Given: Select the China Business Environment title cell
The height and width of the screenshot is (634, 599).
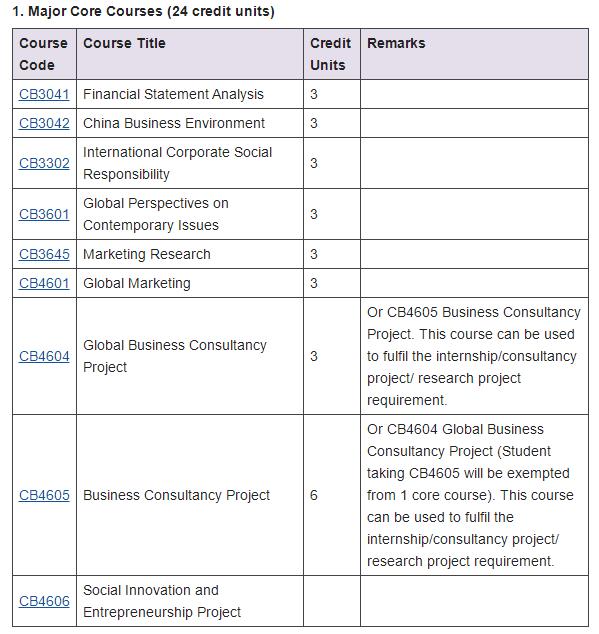Looking at the screenshot, I should [190, 123].
